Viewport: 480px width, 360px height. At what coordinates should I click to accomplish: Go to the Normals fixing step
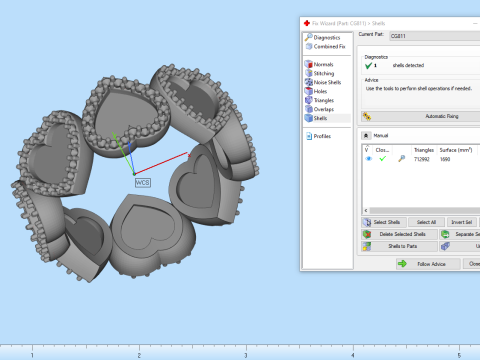[319, 64]
